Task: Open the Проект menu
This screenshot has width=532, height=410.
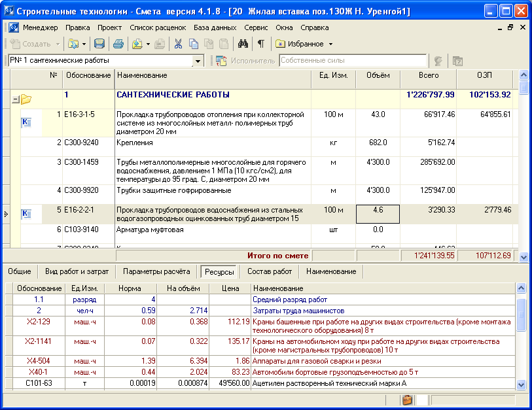Action: point(109,27)
